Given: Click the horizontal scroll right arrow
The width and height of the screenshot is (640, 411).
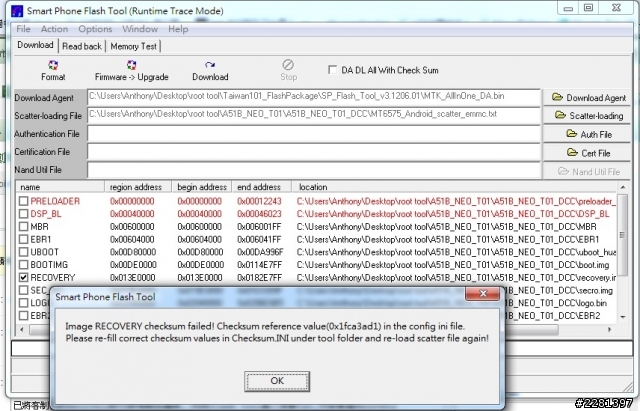Looking at the screenshot, I should [x=610, y=329].
